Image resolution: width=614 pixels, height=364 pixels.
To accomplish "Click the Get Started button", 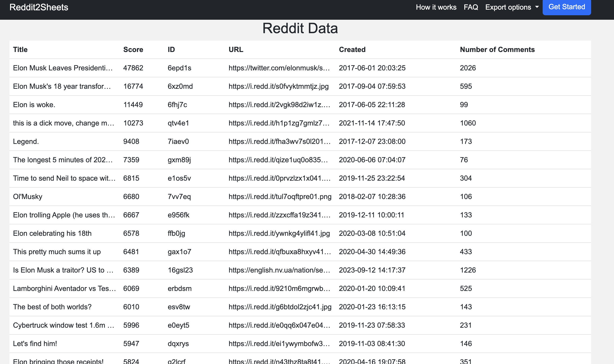I will [x=567, y=7].
